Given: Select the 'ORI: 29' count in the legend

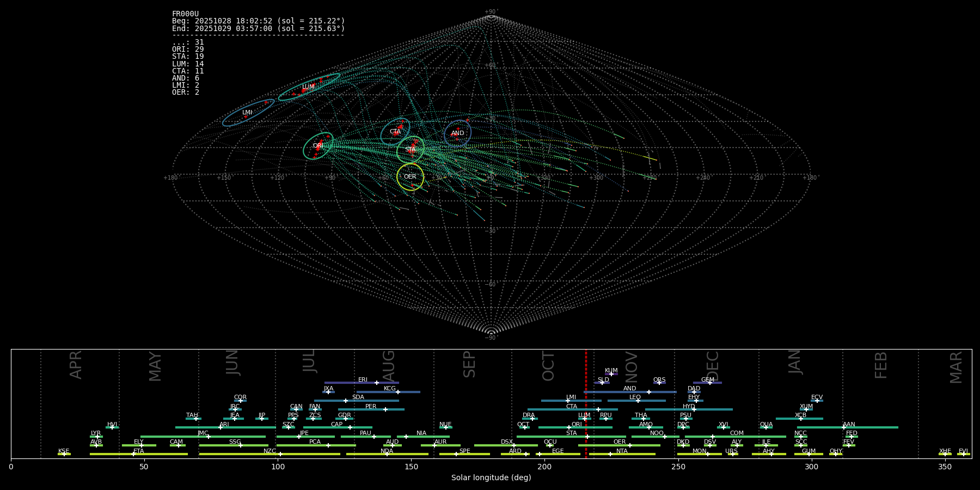Looking at the screenshot, I should [x=188, y=50].
